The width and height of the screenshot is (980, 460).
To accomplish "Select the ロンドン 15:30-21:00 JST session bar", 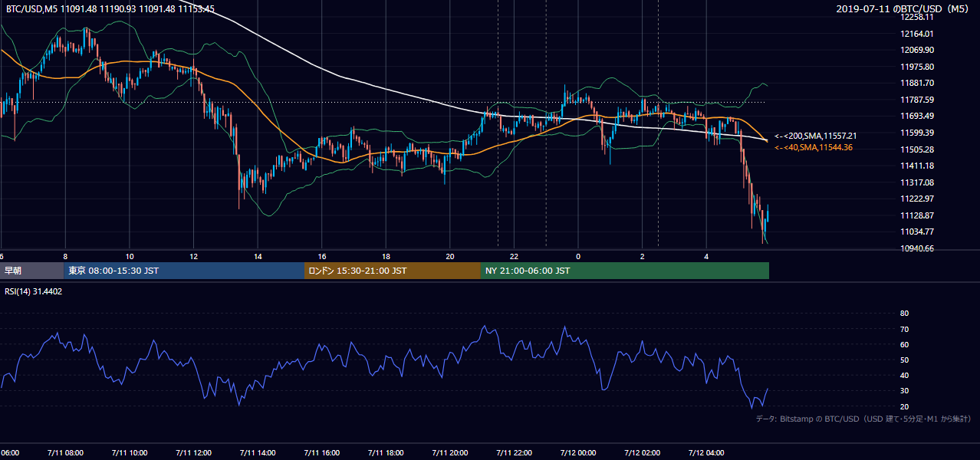I will (x=393, y=271).
